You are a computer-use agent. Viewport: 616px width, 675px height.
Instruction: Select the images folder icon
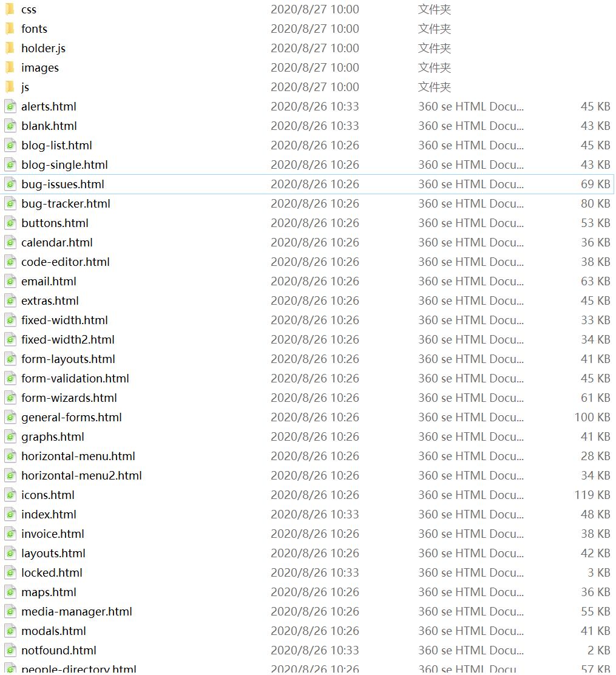click(10, 67)
